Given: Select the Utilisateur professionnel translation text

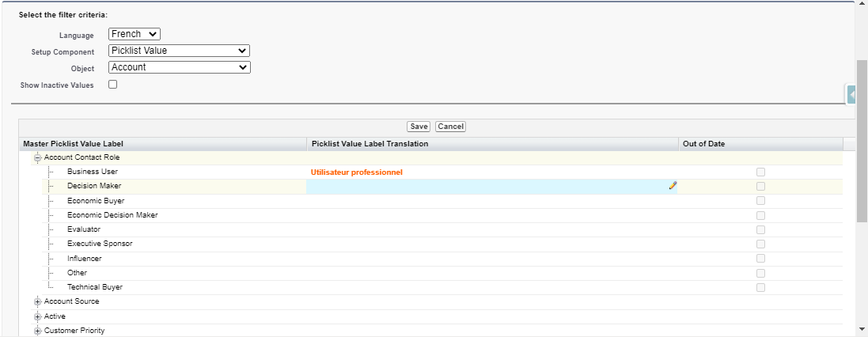Looking at the screenshot, I should (x=357, y=172).
